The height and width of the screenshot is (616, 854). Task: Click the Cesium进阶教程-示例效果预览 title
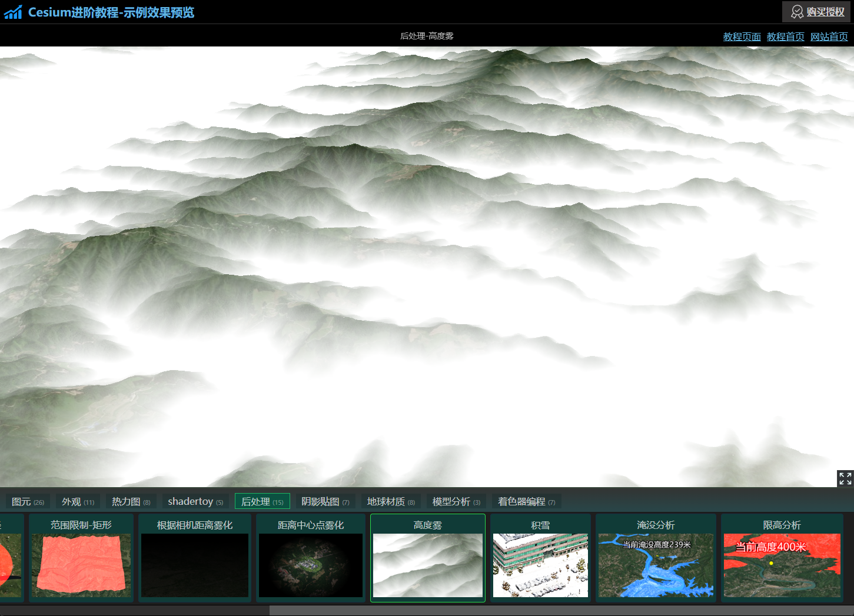point(111,12)
